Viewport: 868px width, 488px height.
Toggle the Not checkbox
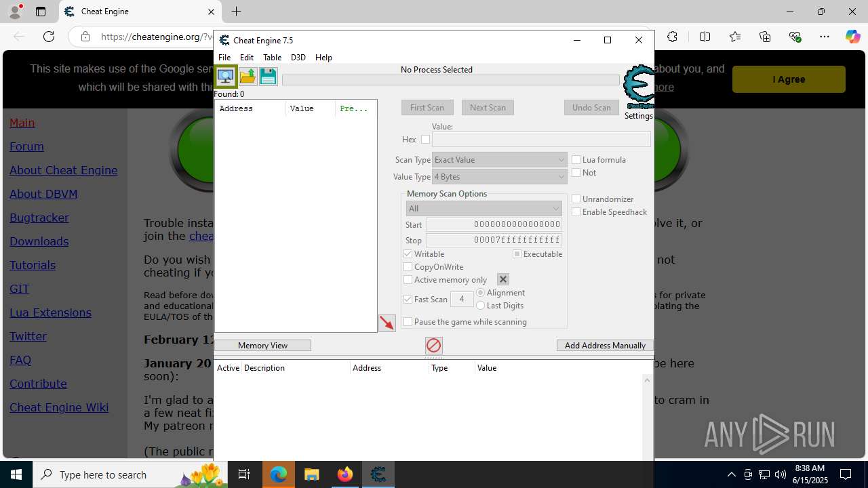coord(576,173)
